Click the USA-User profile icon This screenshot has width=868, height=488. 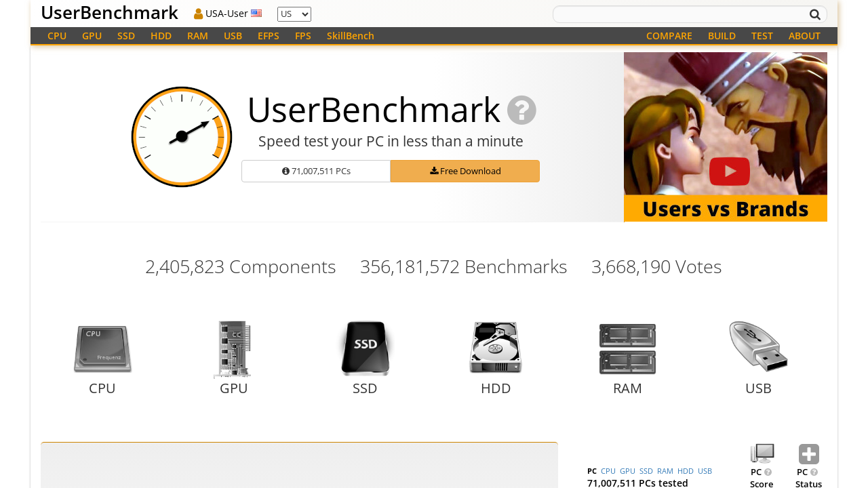199,14
